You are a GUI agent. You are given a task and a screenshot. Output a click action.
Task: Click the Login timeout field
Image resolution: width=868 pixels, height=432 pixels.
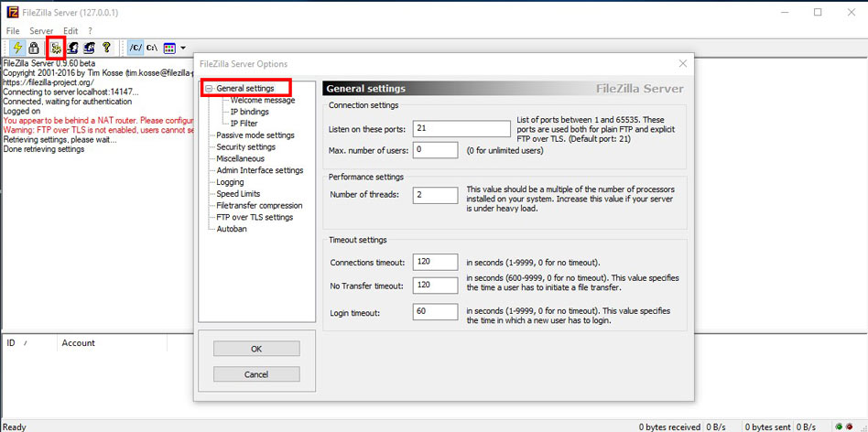[435, 311]
